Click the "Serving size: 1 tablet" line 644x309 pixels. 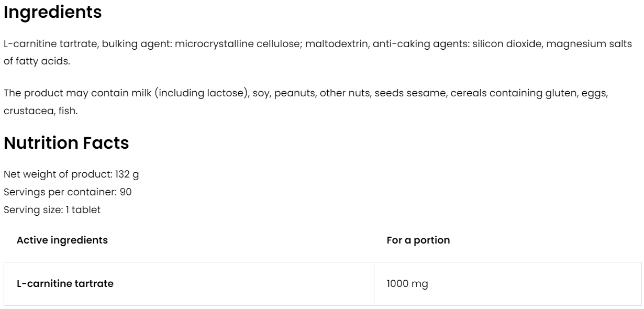coord(52,209)
